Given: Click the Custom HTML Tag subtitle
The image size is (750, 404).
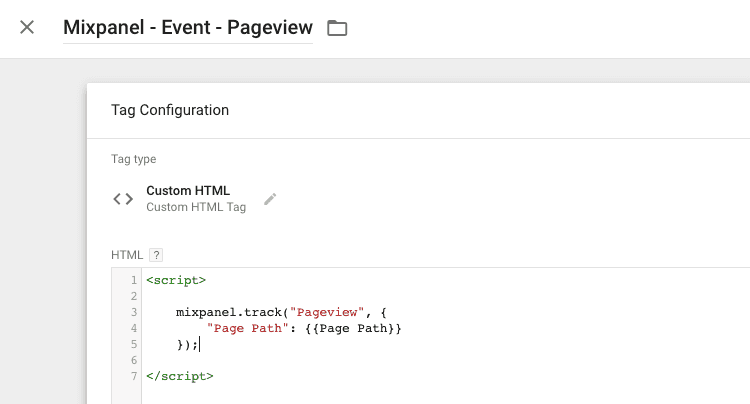Looking at the screenshot, I should (x=196, y=207).
